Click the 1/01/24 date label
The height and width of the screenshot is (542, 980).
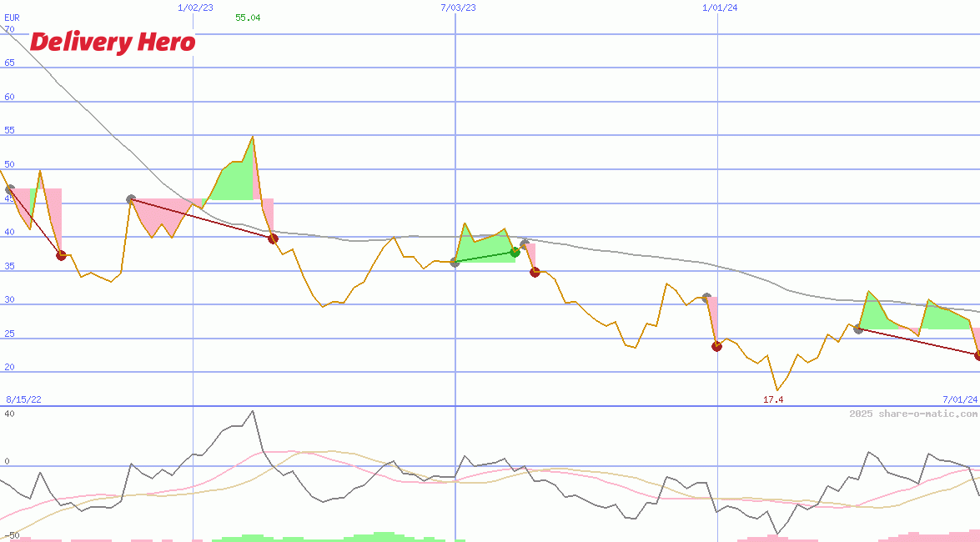[x=720, y=8]
